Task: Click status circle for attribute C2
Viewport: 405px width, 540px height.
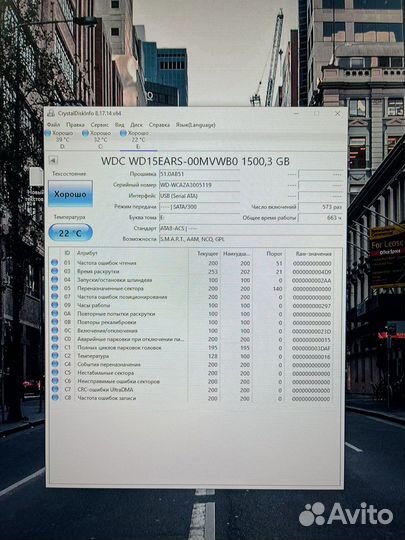Action: [x=54, y=355]
